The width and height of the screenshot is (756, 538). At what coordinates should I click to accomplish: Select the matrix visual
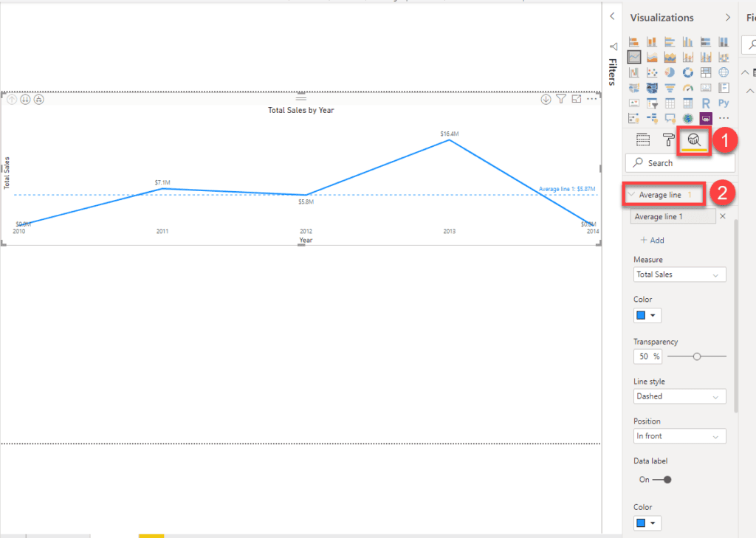[x=687, y=103]
